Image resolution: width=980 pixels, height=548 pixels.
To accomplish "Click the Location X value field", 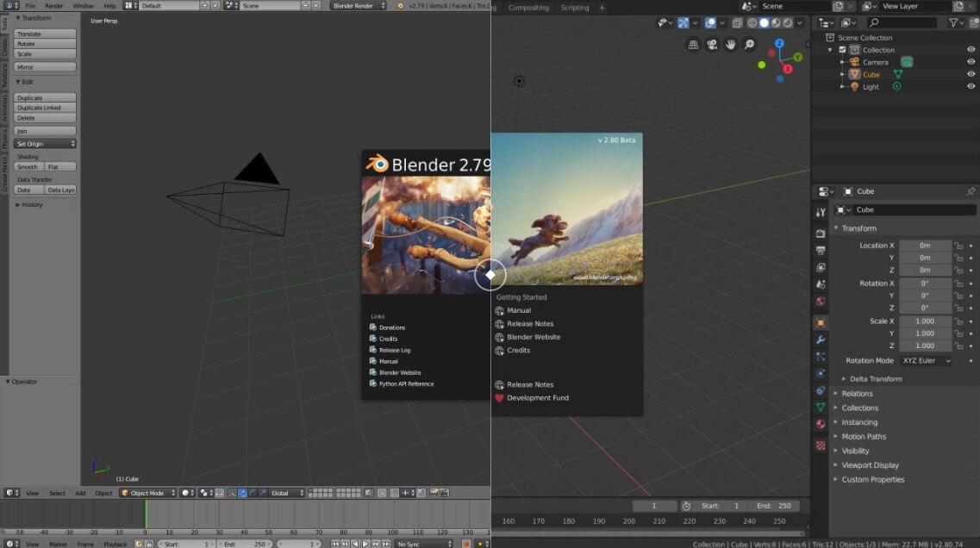I will pos(925,246).
